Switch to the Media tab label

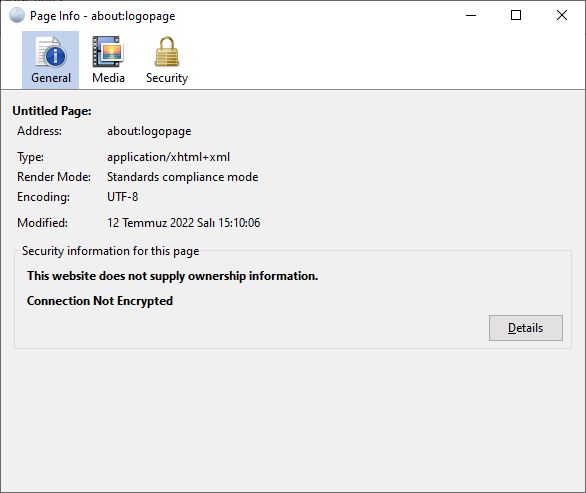(108, 78)
